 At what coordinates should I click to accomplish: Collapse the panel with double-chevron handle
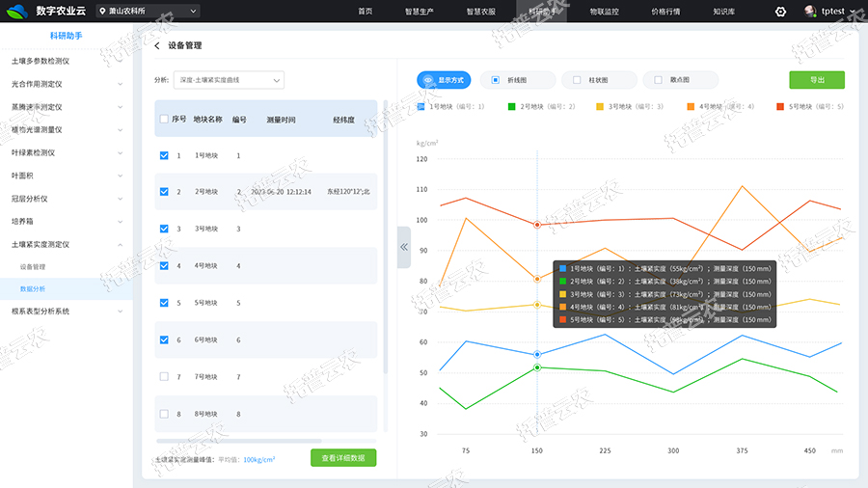[404, 247]
